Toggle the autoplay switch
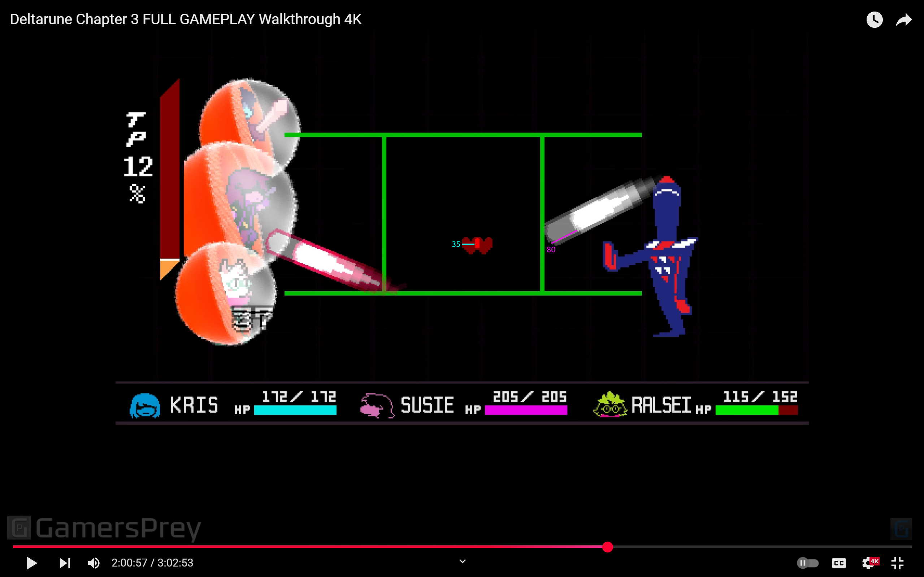Image resolution: width=924 pixels, height=577 pixels. click(807, 563)
